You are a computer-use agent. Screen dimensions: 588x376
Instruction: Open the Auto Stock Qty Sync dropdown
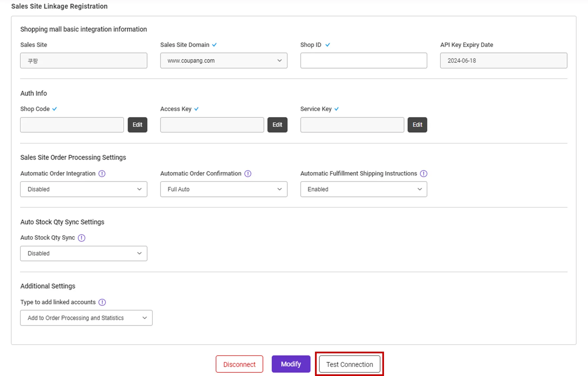[x=84, y=254]
